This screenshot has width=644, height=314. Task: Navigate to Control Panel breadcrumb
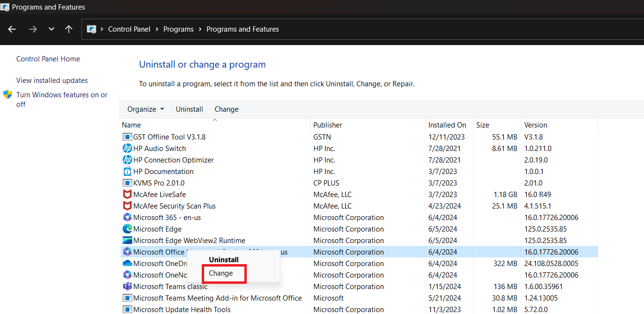click(129, 29)
